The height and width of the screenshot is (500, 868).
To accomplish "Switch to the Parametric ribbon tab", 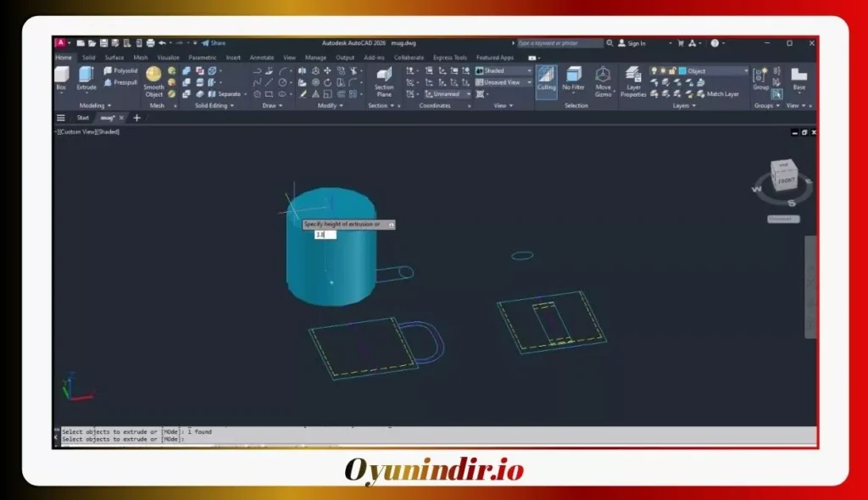I will coord(202,57).
